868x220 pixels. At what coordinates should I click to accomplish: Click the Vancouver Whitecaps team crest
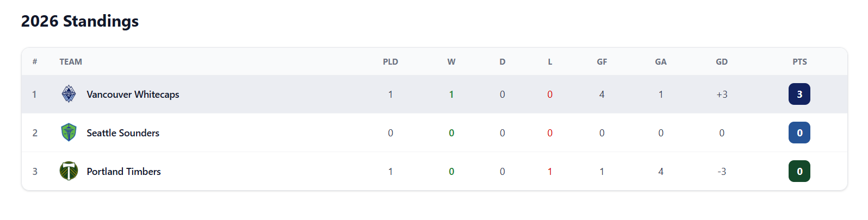click(x=69, y=94)
